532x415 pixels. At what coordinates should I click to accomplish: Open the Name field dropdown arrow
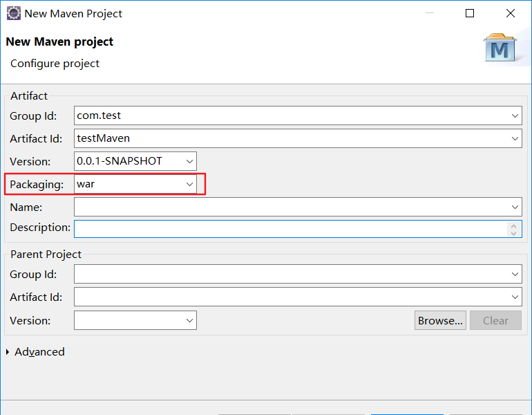(x=515, y=207)
